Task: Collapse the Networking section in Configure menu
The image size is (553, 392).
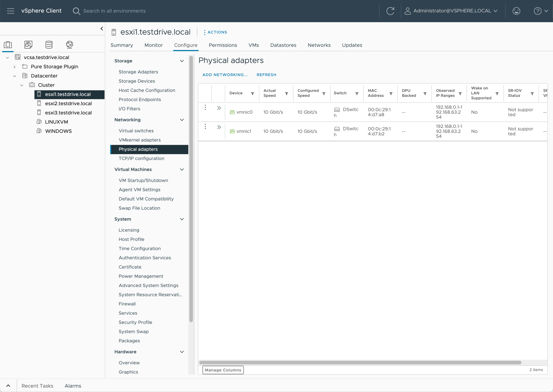Action: point(182,120)
